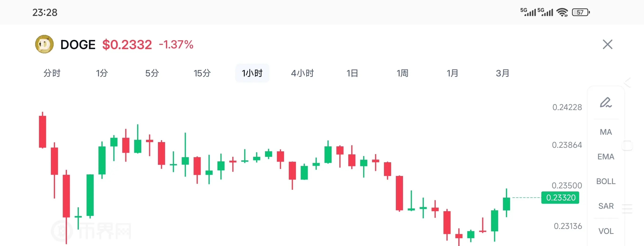This screenshot has height=246, width=644.
Task: Toggle the EMA indicator
Action: click(606, 157)
